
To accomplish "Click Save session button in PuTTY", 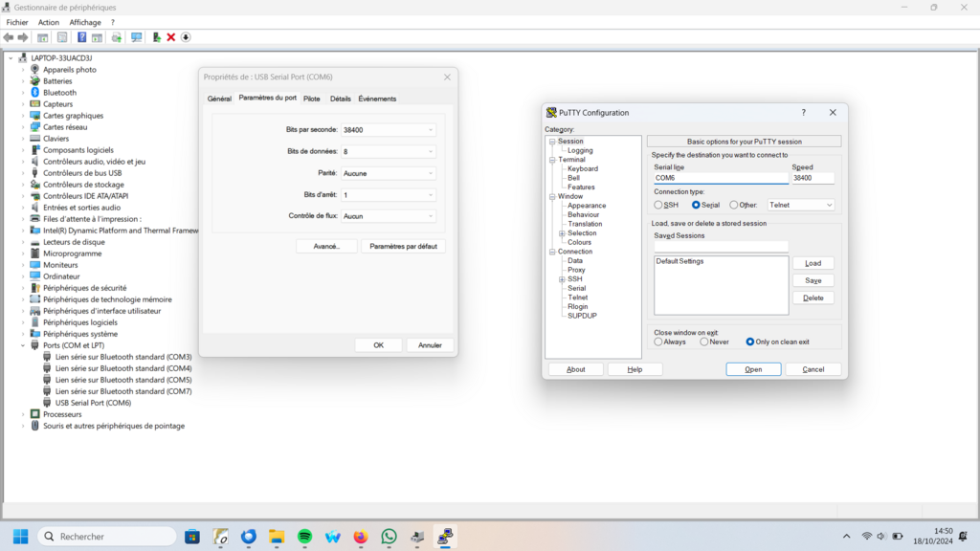I will pyautogui.click(x=813, y=280).
